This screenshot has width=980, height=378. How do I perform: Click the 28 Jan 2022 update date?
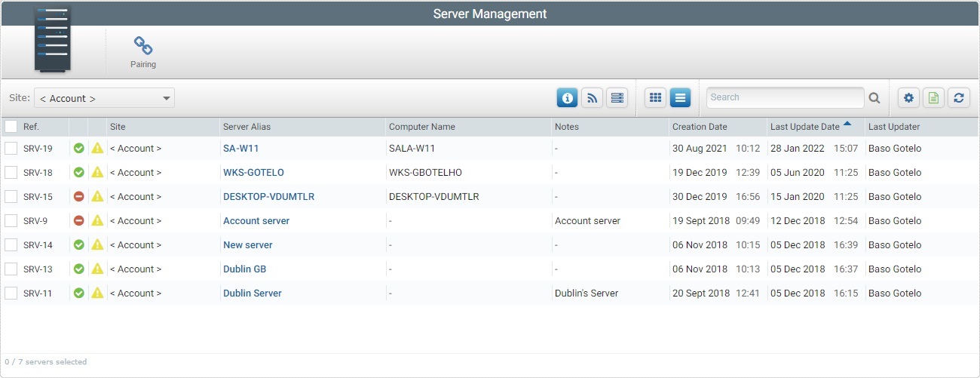coord(798,149)
